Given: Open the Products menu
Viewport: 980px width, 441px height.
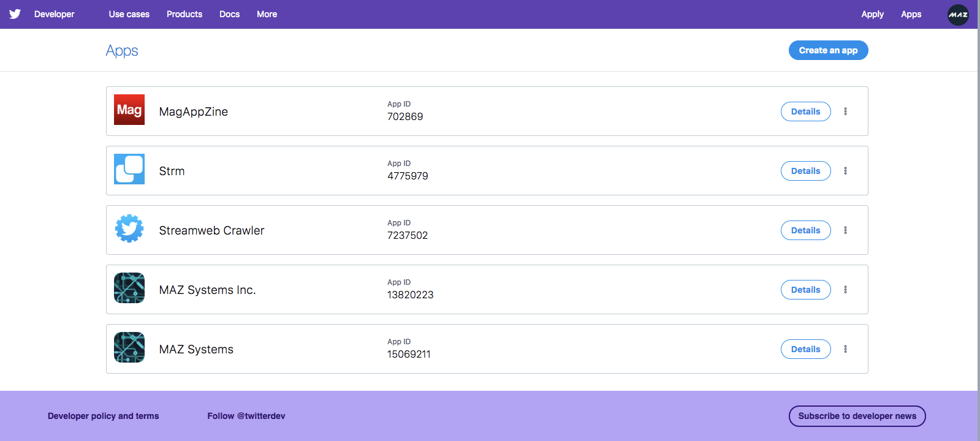Looking at the screenshot, I should click(184, 14).
